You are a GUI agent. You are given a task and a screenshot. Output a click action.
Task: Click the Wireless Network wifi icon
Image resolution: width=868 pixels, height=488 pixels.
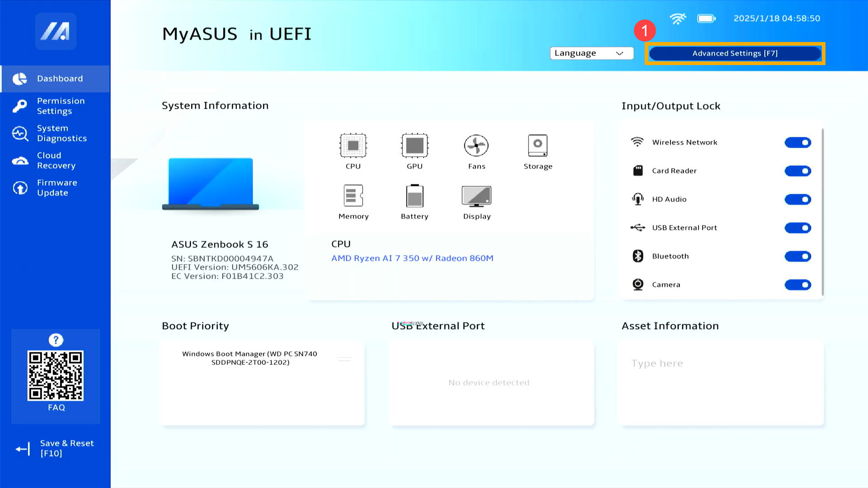tap(637, 142)
